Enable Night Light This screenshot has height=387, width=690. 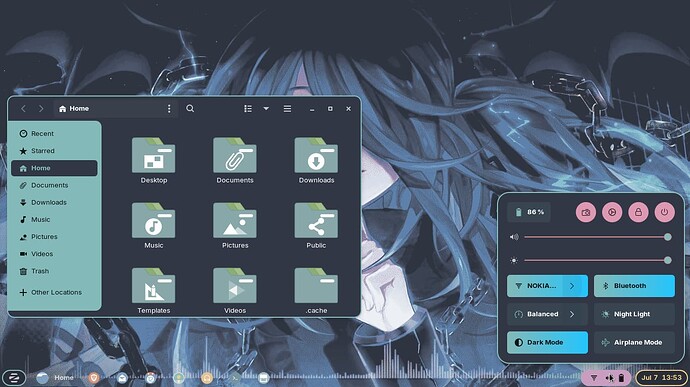[634, 314]
